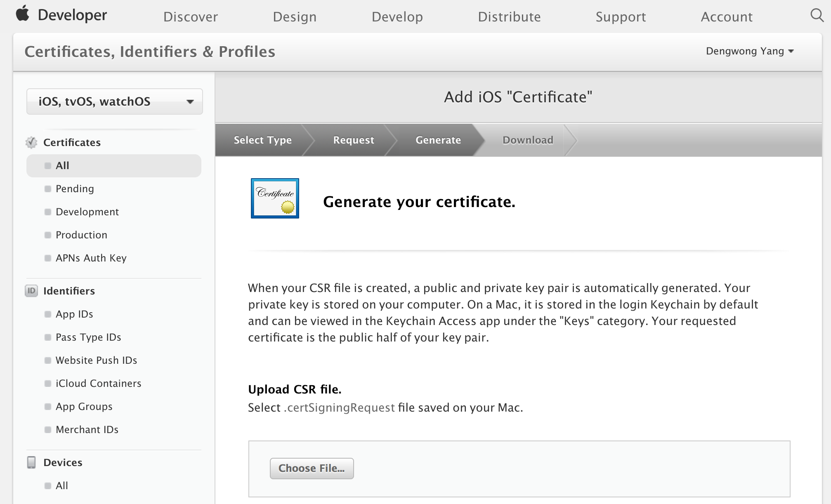Open the Account menu
831x504 pixels.
point(727,16)
